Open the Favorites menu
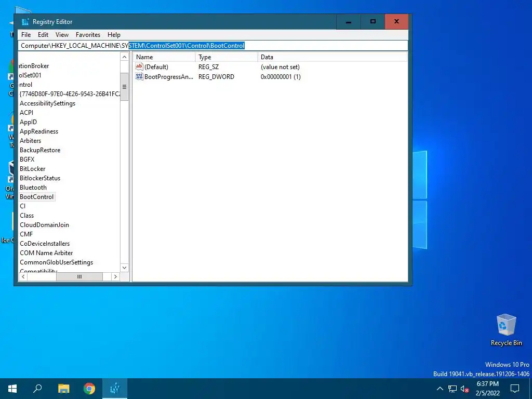 coord(88,35)
